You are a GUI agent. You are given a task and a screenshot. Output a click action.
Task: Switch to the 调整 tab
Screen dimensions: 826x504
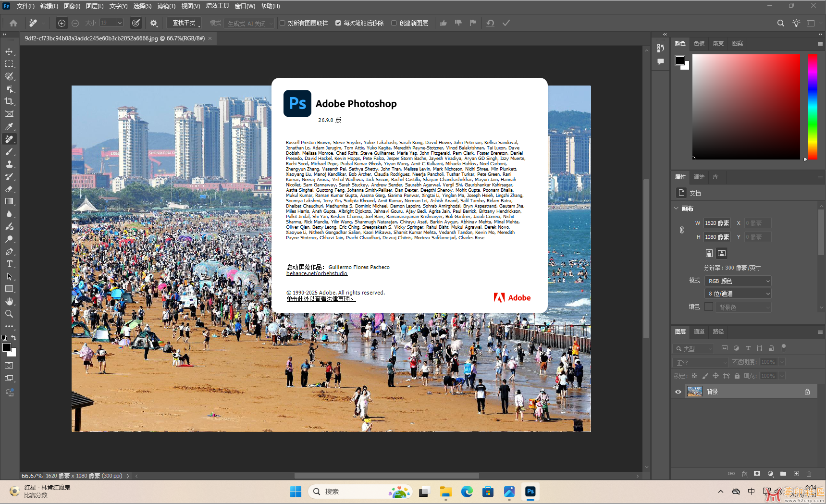[x=699, y=177]
